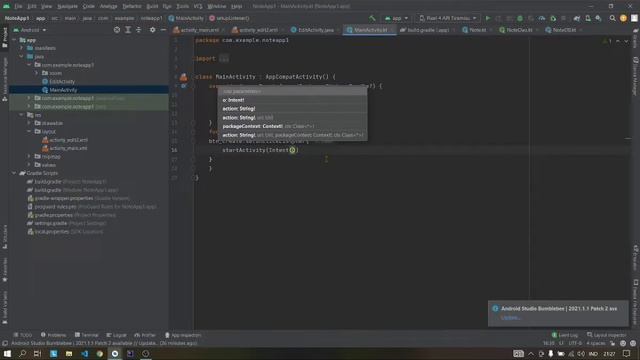Click Expand All icon in Project panel
Screen dimensions: 640x360
(x=128, y=30)
